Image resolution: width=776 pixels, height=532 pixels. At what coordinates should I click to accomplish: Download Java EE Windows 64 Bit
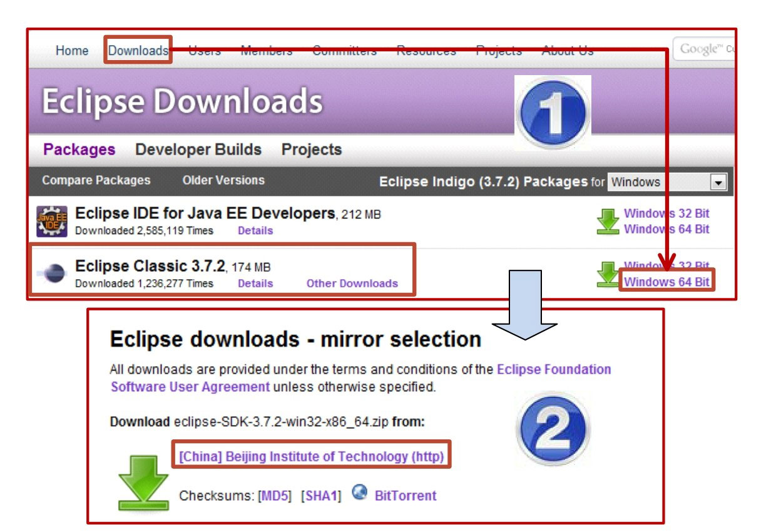pos(666,229)
